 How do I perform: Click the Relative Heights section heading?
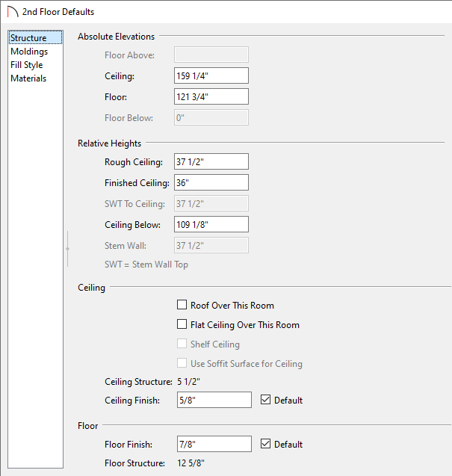109,143
